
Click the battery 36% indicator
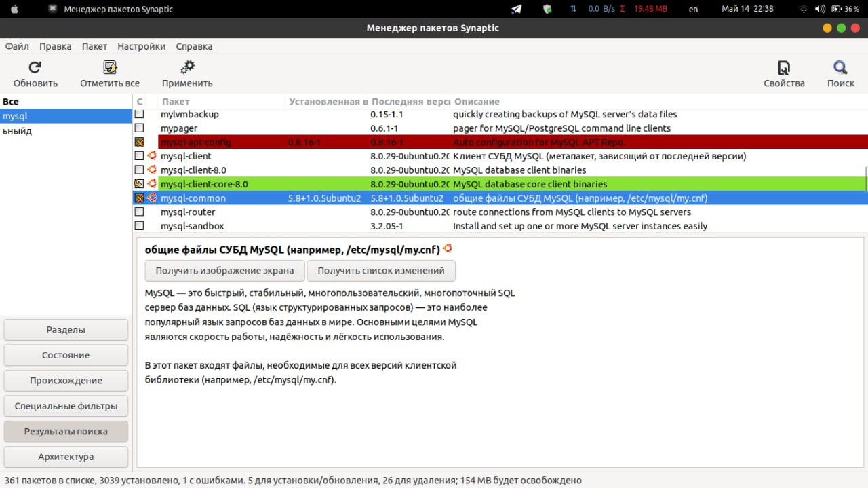(x=846, y=9)
